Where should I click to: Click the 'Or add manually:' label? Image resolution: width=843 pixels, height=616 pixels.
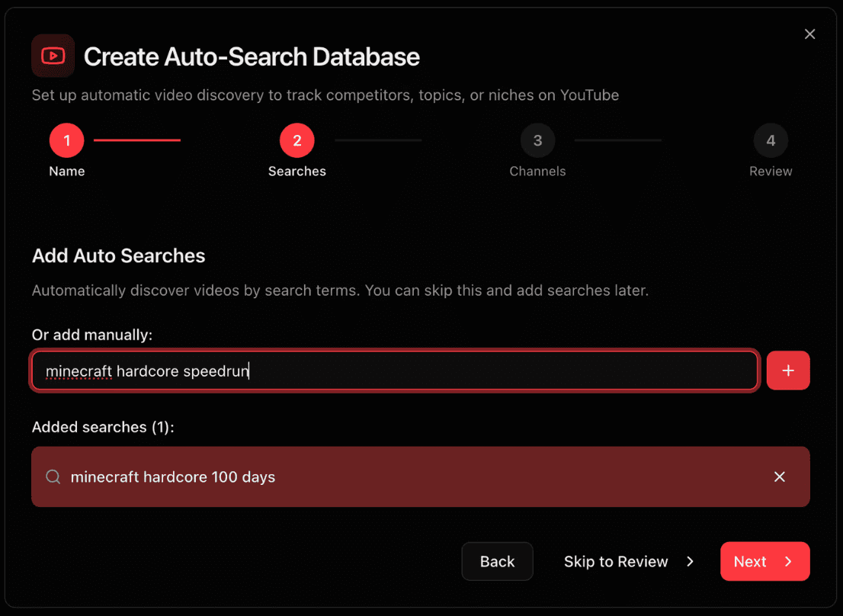click(92, 335)
